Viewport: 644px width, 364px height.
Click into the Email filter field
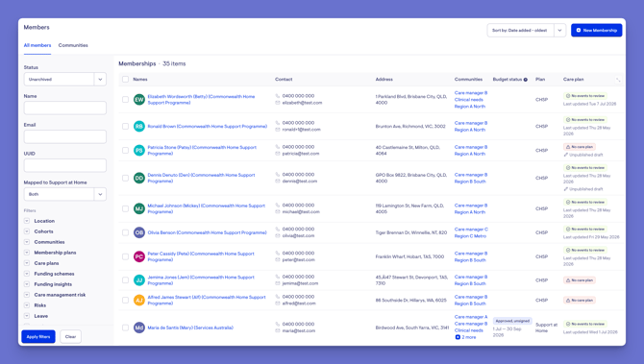click(x=65, y=136)
